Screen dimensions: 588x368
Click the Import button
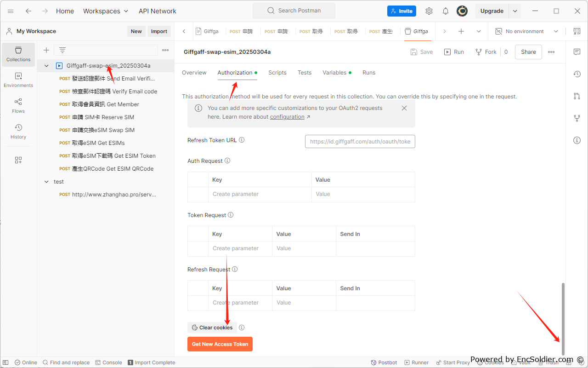tap(159, 31)
